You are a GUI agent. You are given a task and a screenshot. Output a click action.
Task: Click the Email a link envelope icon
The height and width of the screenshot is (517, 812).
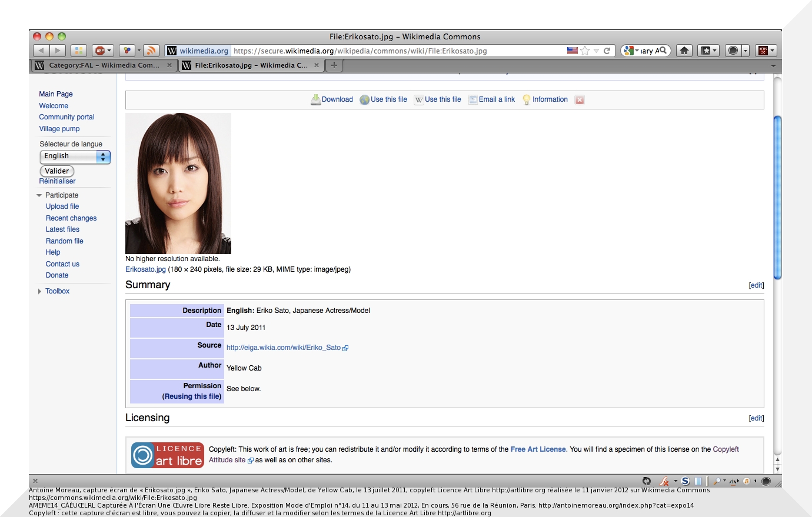pos(472,99)
